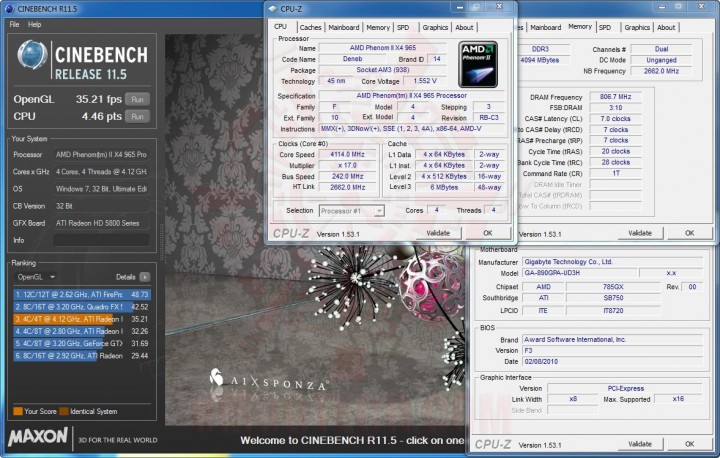Select ranking row 4 4C/8T @ 2.80 GHz
The height and width of the screenshot is (458, 720).
click(x=82, y=331)
